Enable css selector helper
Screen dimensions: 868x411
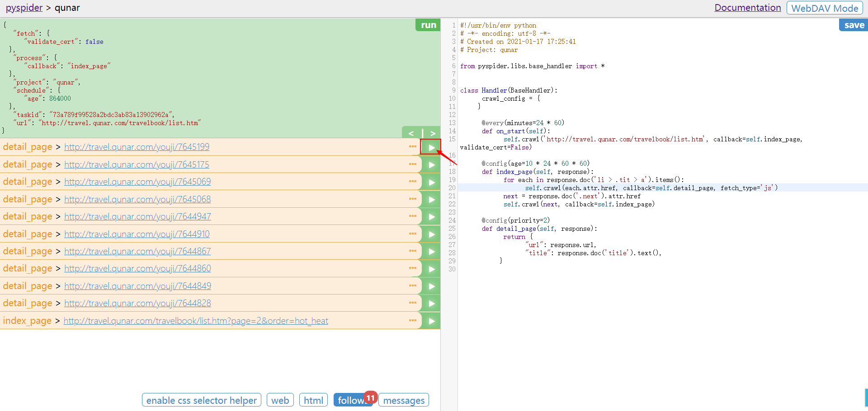pos(202,400)
